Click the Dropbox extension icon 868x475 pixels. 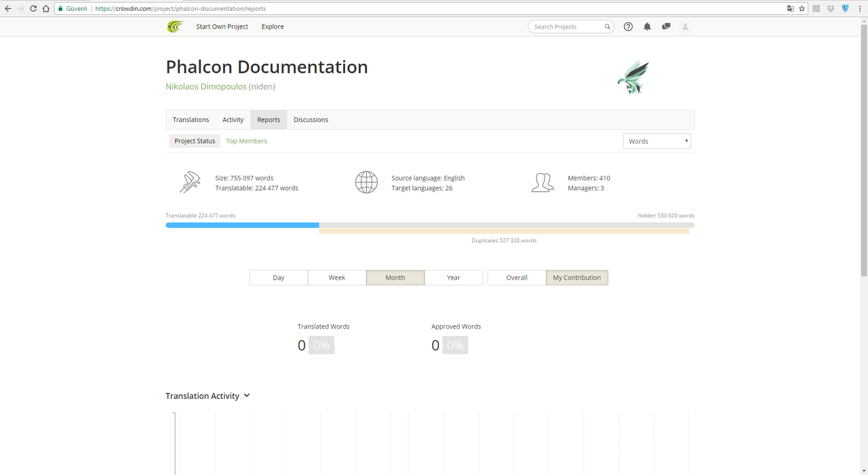click(831, 9)
